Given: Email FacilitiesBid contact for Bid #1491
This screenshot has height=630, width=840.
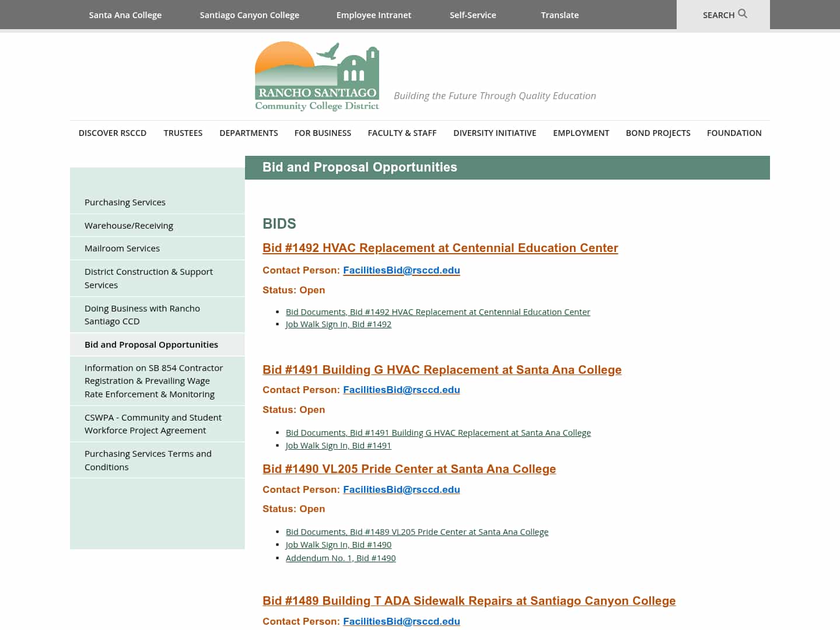Looking at the screenshot, I should click(x=401, y=390).
